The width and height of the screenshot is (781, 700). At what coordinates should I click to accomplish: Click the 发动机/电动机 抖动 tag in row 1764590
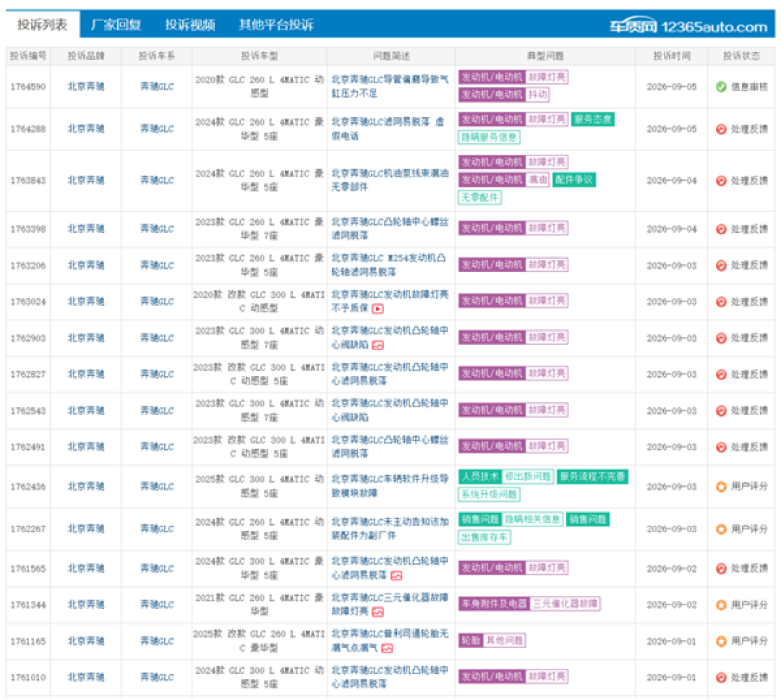(x=503, y=95)
